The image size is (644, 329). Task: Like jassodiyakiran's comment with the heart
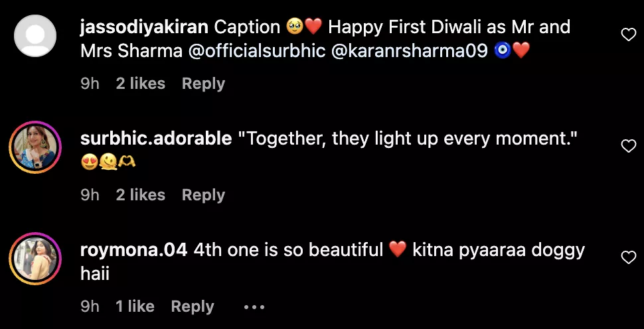coord(628,35)
